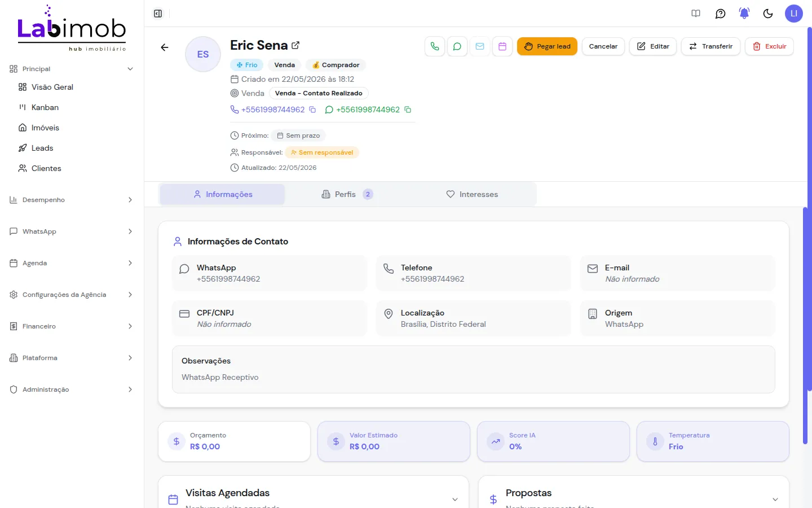Click the green WhatsApp number +5561998744962
The width and height of the screenshot is (812, 508).
(368, 110)
